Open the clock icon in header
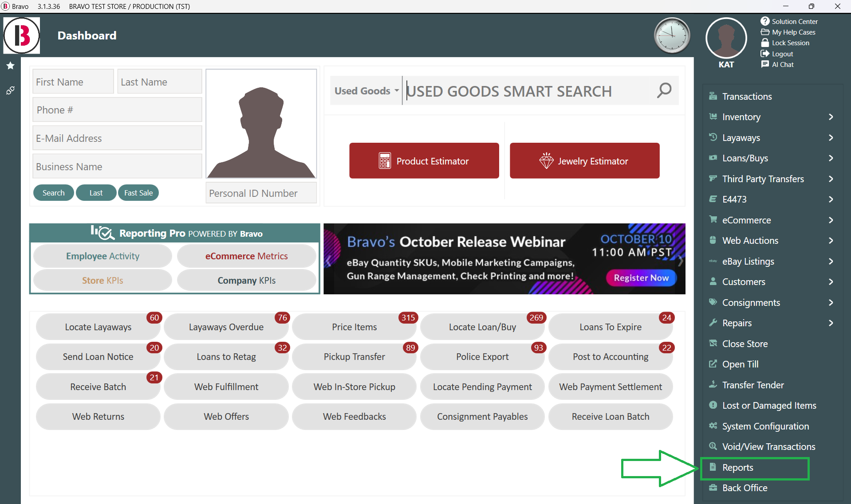 (x=672, y=35)
